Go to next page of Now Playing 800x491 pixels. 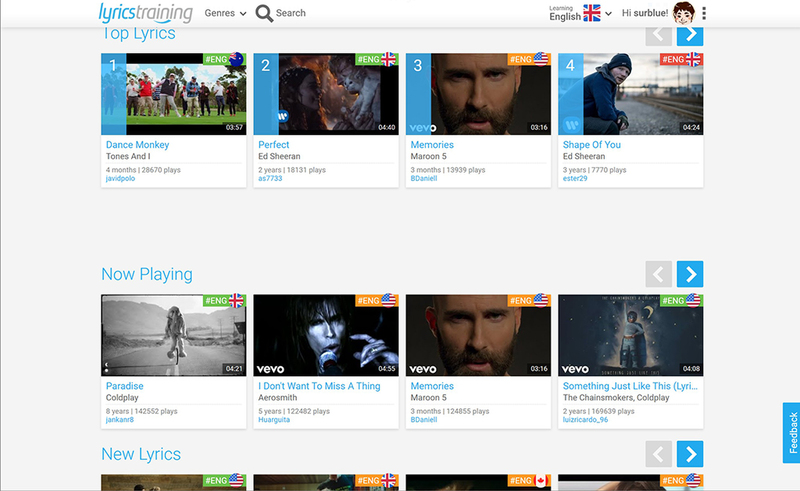point(690,274)
